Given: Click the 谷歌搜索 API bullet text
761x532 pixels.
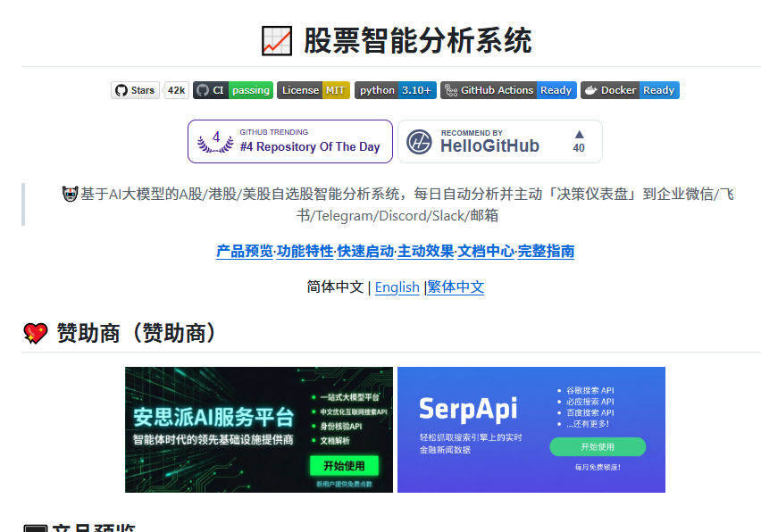Looking at the screenshot, I should click(x=590, y=390).
